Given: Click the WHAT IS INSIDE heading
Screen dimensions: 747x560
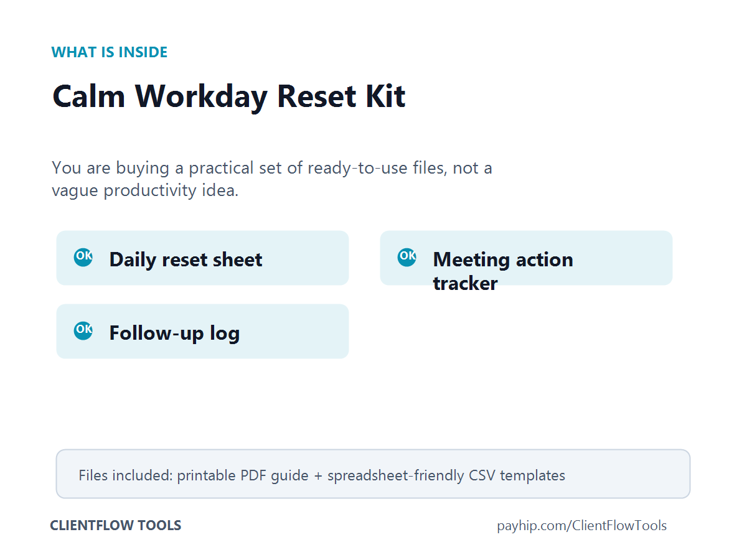Looking at the screenshot, I should 110,52.
